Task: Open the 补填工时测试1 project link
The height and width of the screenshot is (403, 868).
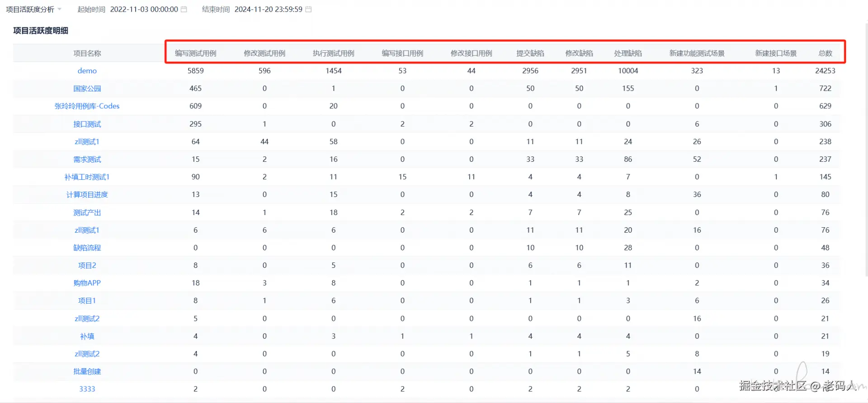Action: (87, 177)
